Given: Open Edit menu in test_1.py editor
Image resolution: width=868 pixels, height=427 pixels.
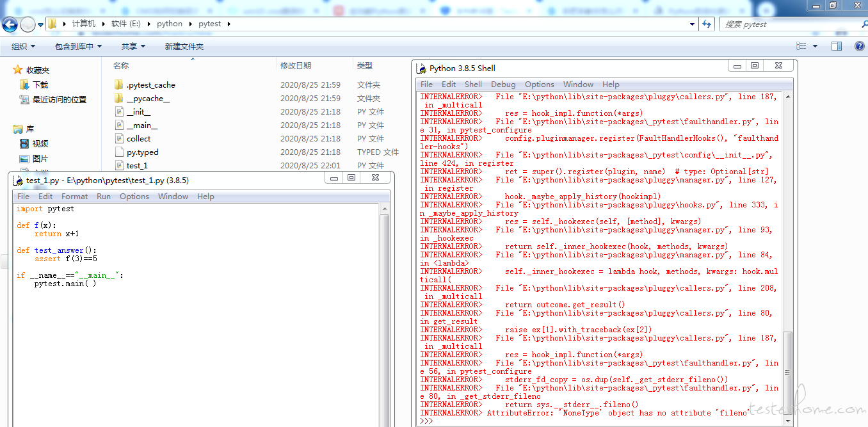Looking at the screenshot, I should click(x=45, y=196).
